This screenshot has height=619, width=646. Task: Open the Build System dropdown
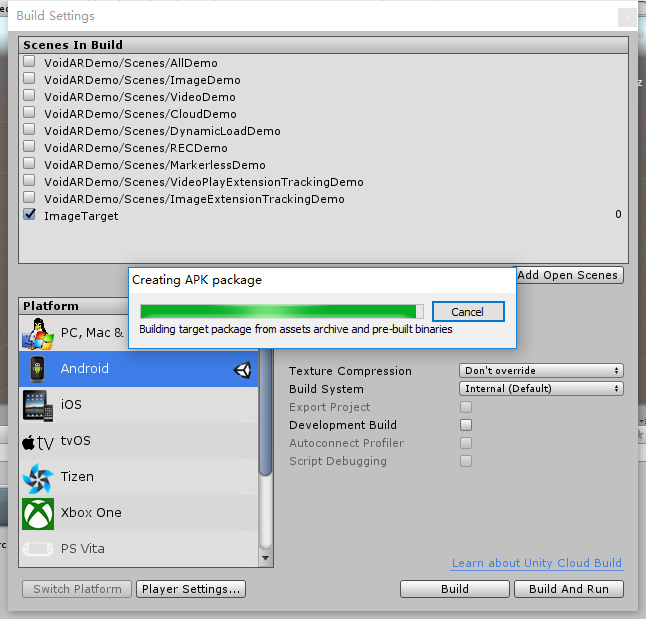(541, 389)
